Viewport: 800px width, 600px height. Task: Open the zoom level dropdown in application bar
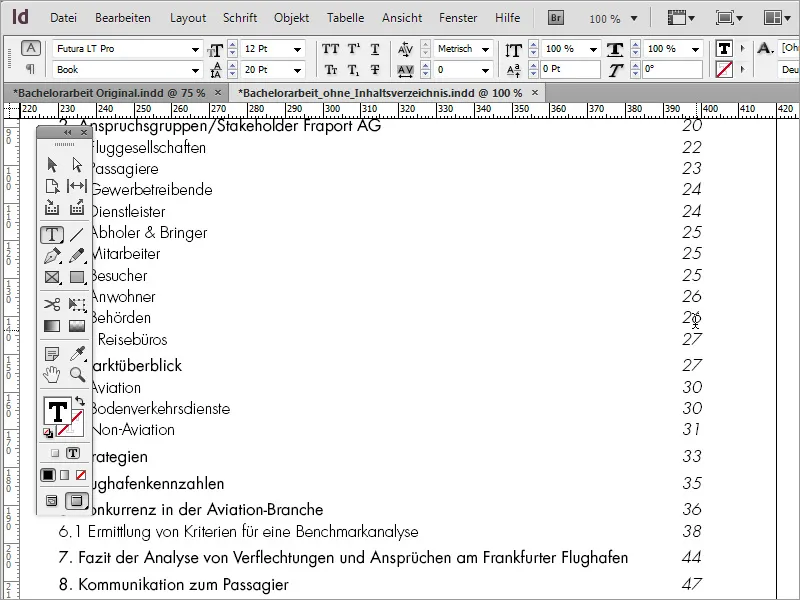(x=634, y=18)
